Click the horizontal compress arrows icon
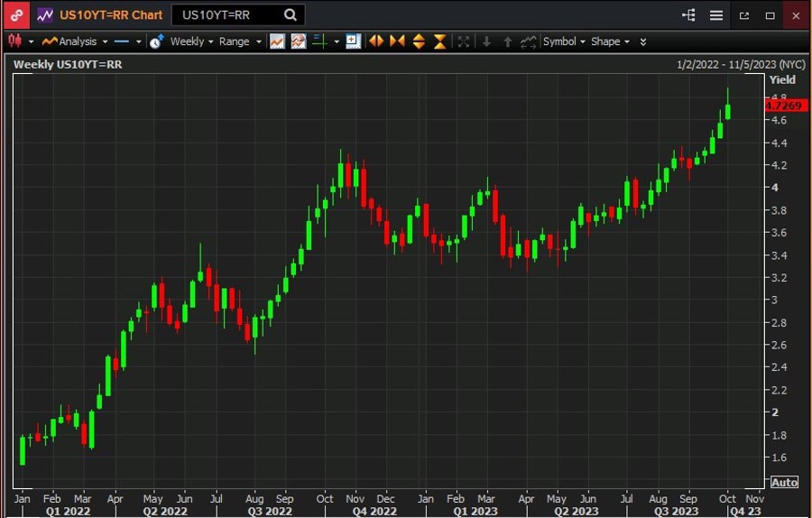812x518 pixels. coord(397,42)
